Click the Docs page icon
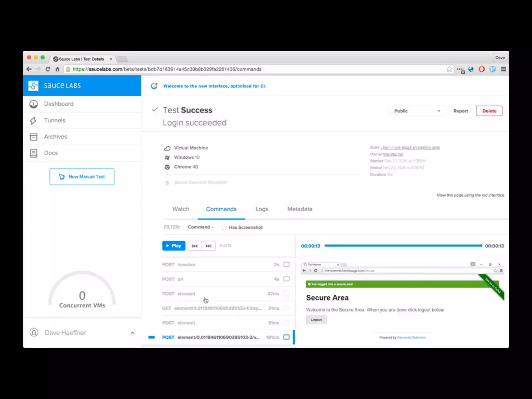 click(34, 153)
